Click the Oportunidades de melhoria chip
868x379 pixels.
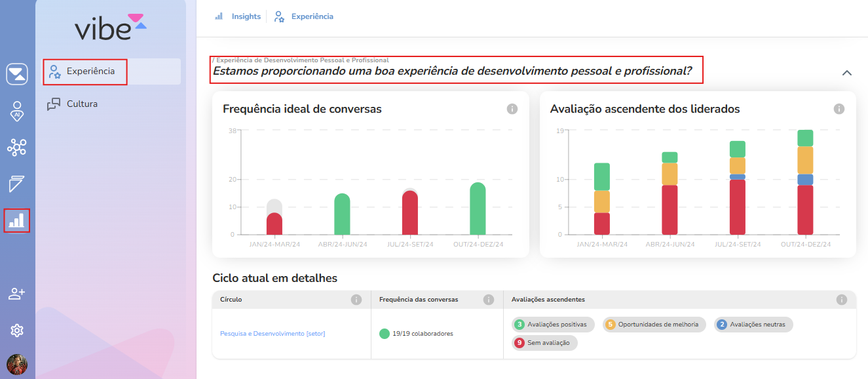click(654, 325)
